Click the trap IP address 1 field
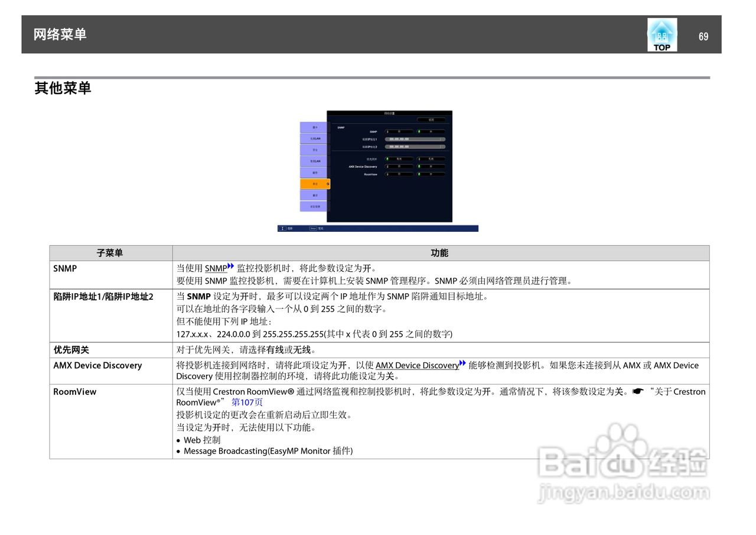Viewport: 756px width, 535px height. click(415, 139)
